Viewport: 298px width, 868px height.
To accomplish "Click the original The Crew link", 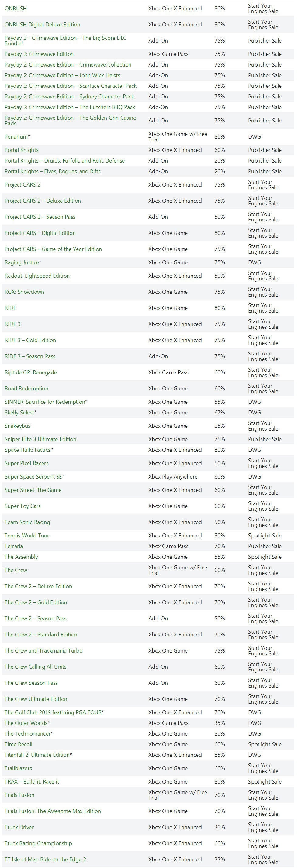I will pos(16,571).
